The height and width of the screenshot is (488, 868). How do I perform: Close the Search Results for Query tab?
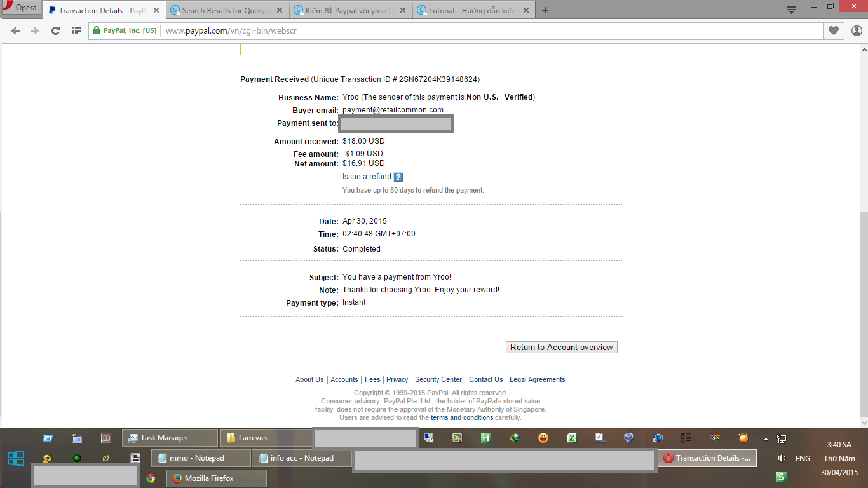pyautogui.click(x=280, y=11)
